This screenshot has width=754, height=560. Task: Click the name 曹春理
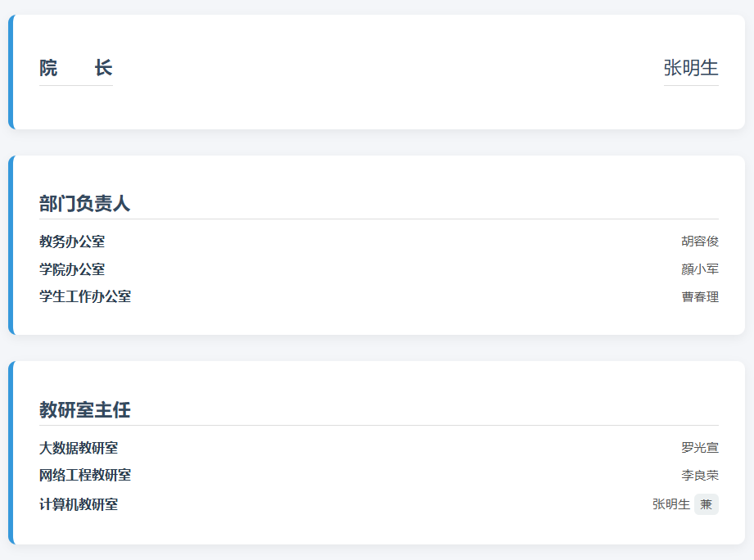700,297
